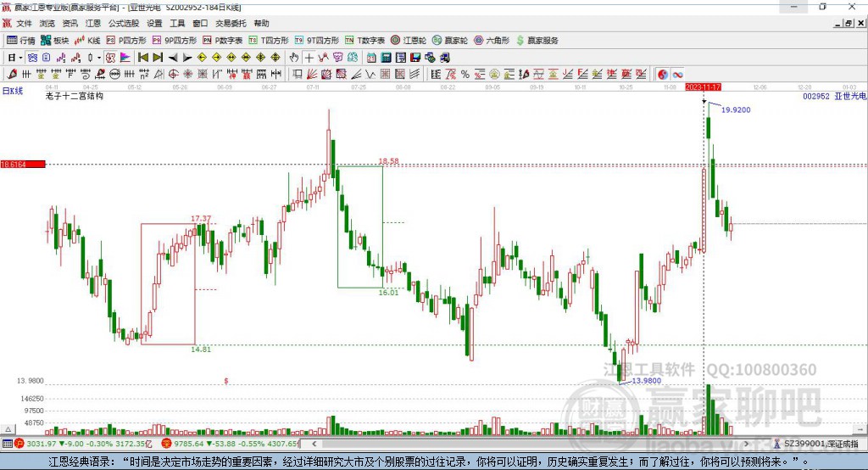Click the 002952 亚世光电 stock label

(x=834, y=97)
